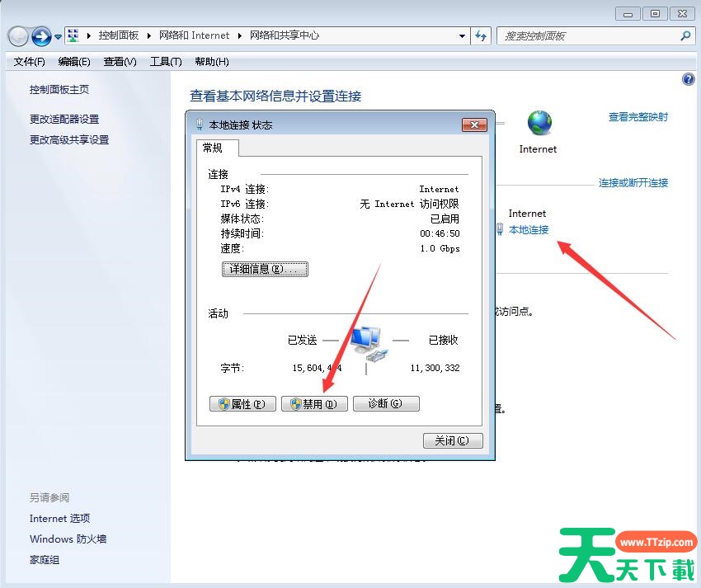Open help via the blue question mark
The image size is (701, 588).
(689, 79)
